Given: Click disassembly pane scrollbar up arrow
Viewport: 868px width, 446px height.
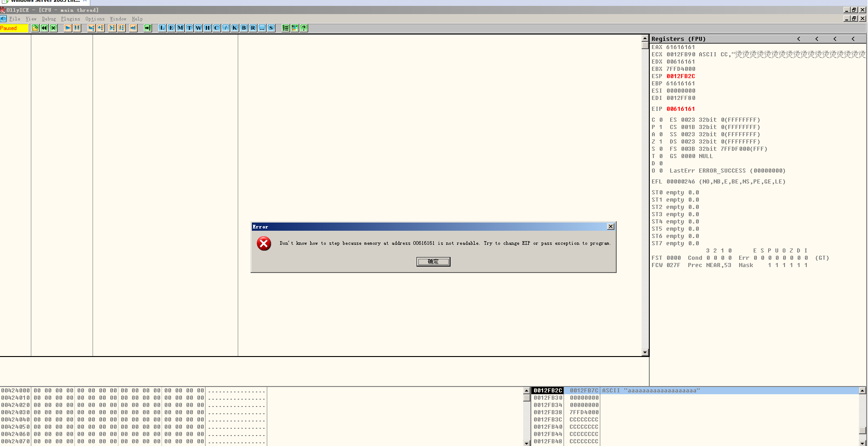Looking at the screenshot, I should coord(645,38).
